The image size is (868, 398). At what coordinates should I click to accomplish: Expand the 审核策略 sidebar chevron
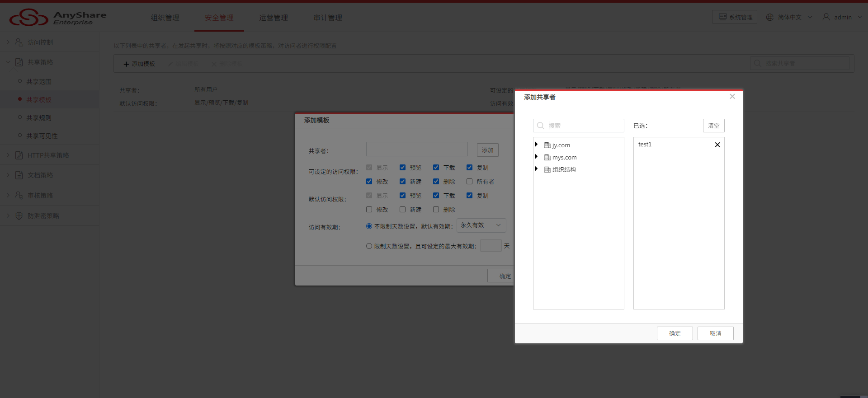(x=8, y=195)
